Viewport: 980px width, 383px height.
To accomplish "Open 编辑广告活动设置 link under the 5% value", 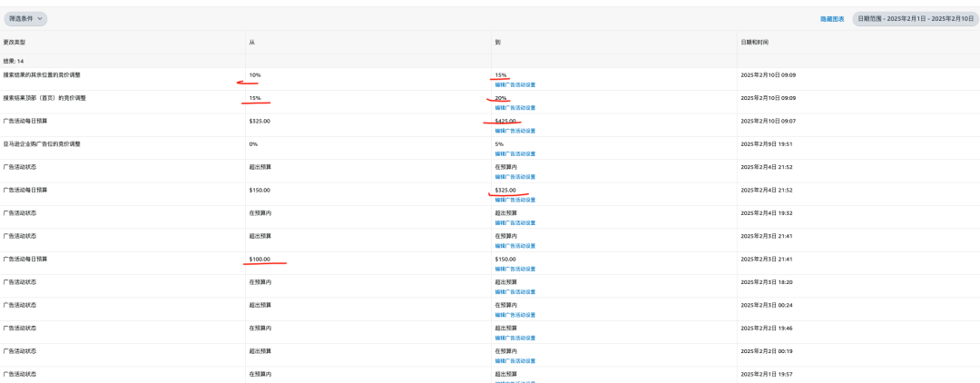I will pyautogui.click(x=515, y=153).
